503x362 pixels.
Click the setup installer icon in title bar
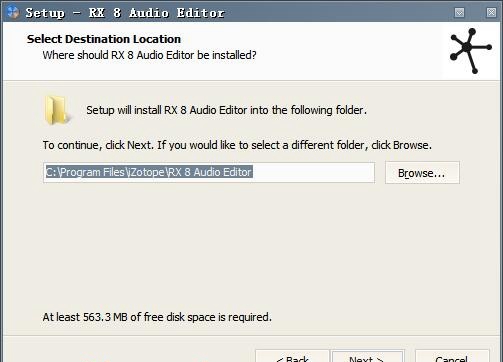coord(12,12)
